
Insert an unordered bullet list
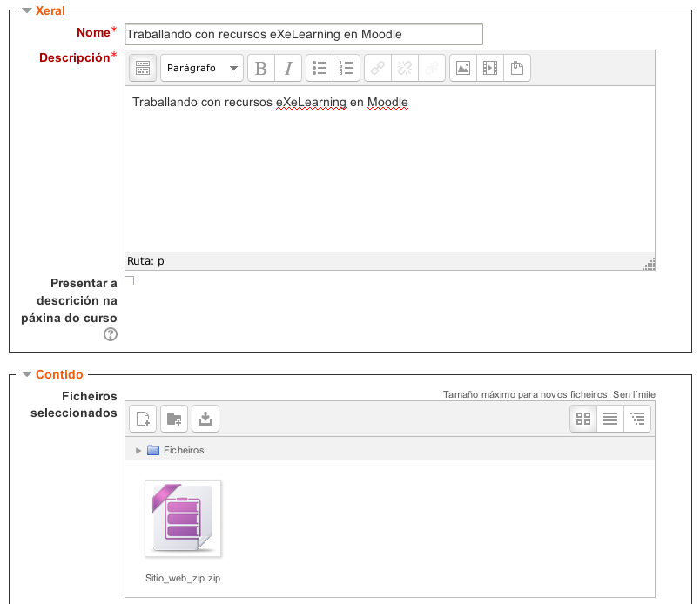click(320, 68)
